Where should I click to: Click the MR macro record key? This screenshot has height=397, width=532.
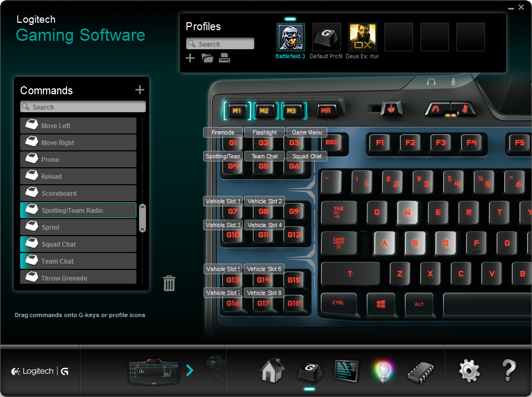(x=326, y=111)
